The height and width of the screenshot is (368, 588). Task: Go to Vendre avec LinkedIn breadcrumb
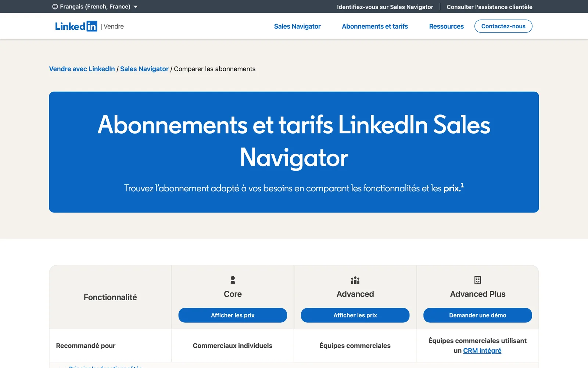(82, 69)
